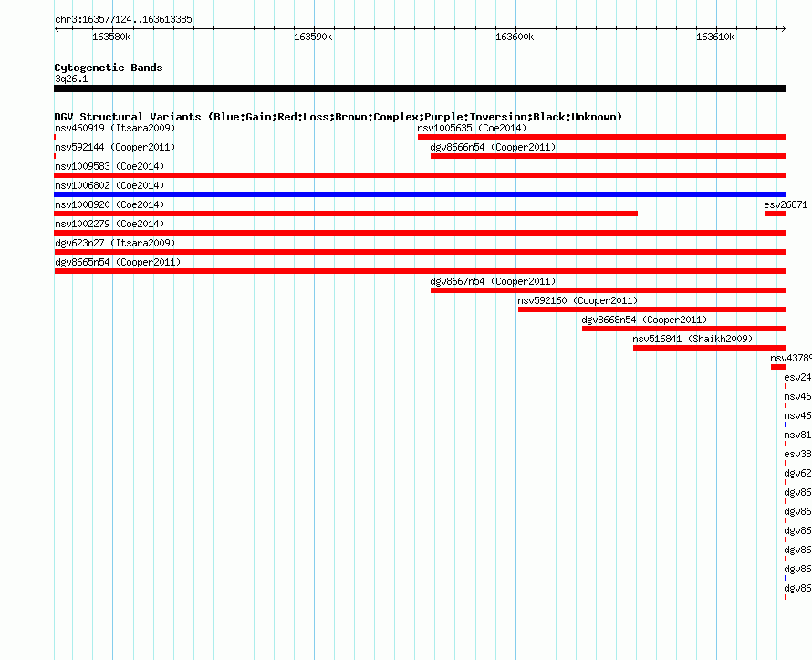Select the short red bar under nsv4378

coord(778,367)
